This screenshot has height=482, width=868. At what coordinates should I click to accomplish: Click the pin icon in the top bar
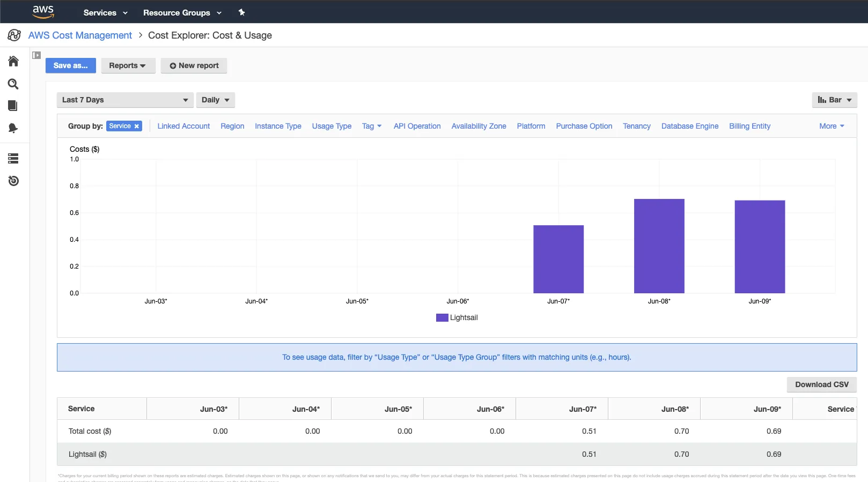241,12
